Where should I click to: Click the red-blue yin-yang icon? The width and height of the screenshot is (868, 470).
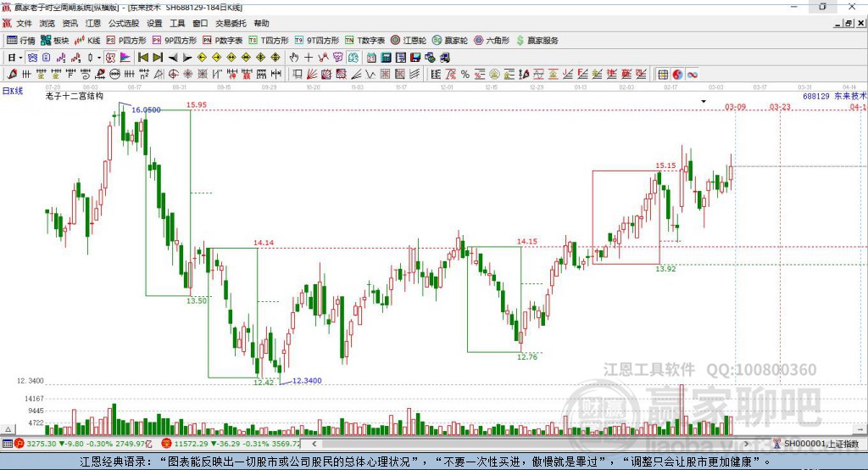[x=677, y=75]
